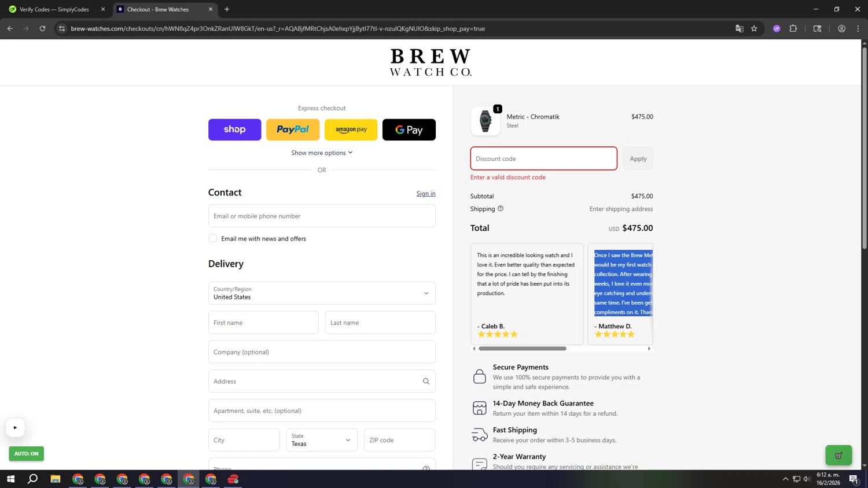Pay with Shop Pay express button

click(x=234, y=130)
